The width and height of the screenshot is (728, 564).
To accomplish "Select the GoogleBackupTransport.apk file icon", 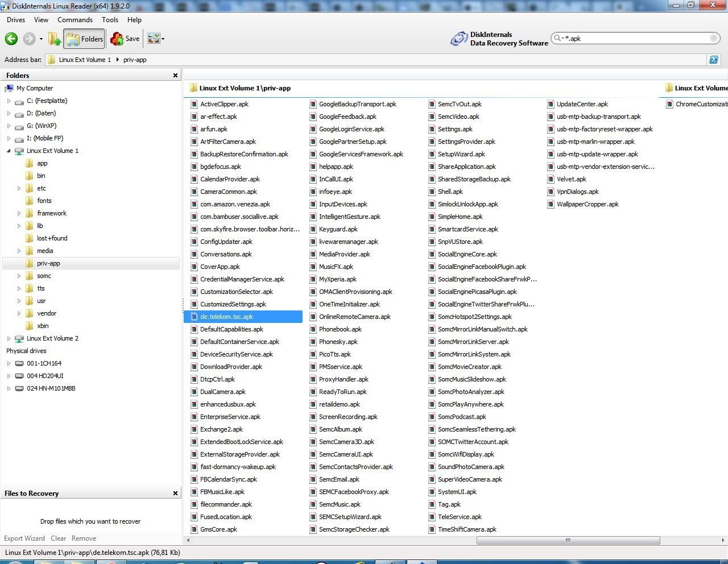I will tap(313, 104).
